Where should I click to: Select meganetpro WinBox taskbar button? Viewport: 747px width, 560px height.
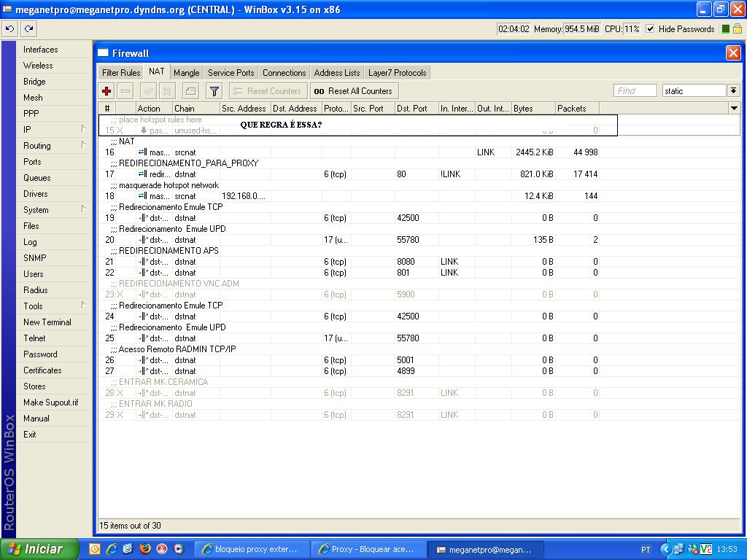(x=485, y=549)
